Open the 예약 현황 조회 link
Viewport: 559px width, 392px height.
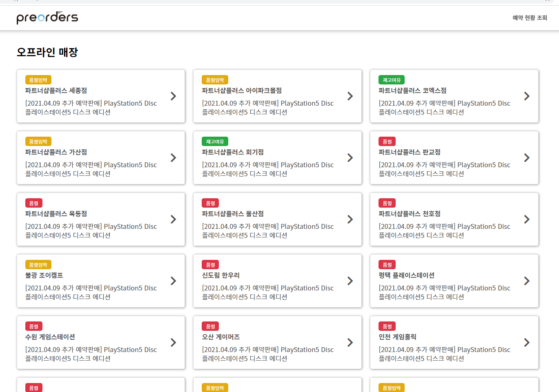(x=530, y=18)
